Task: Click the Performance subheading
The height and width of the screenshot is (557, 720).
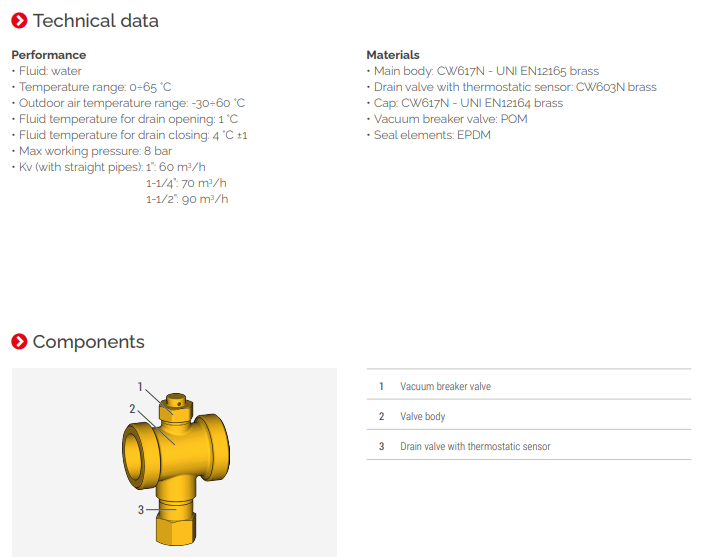Action: (49, 55)
